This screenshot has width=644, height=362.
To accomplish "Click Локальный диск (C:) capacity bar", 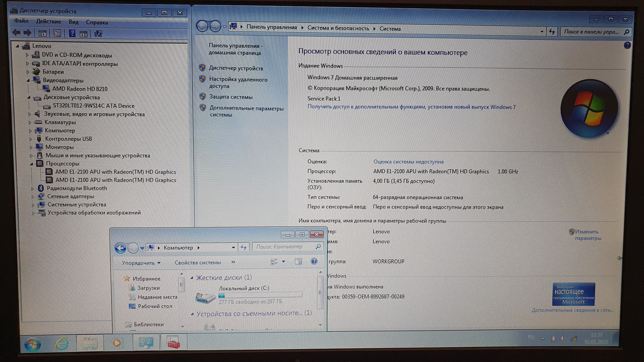I will pos(260,295).
